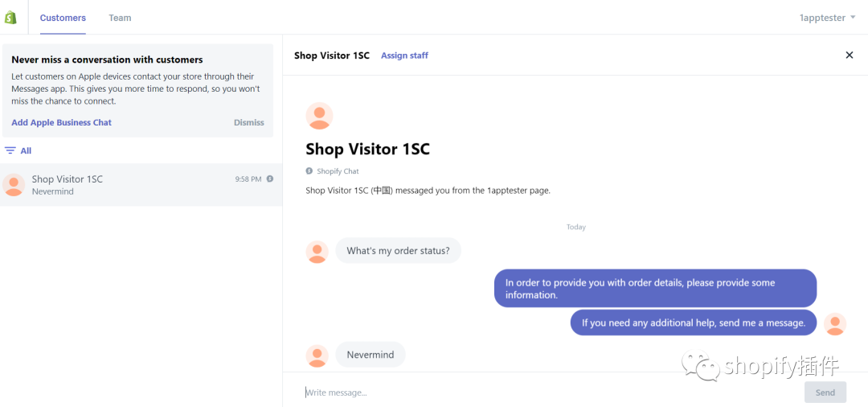Click avatar next to order status message
Screen dimensions: 868x407
[x=317, y=252]
